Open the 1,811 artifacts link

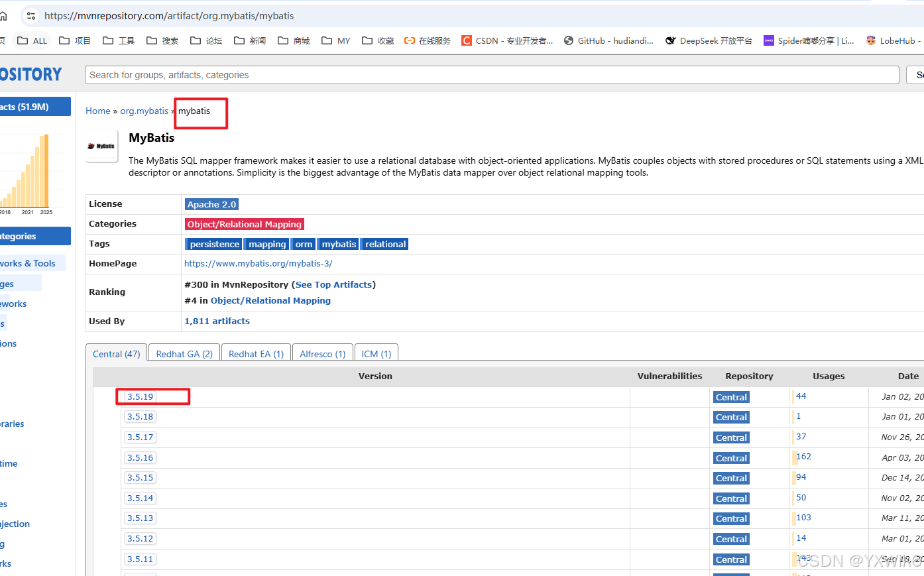[x=217, y=321]
